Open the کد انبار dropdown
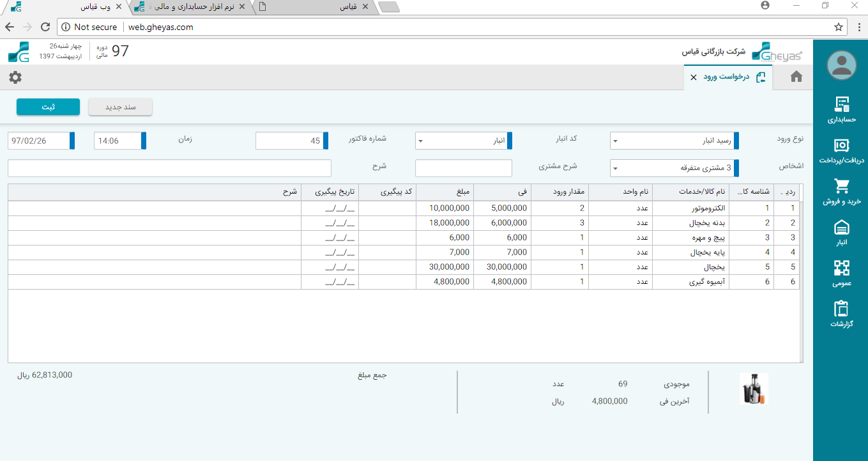 [464, 141]
